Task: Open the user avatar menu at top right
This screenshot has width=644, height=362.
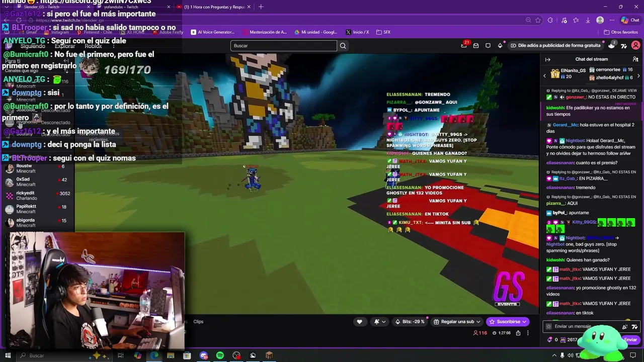Action: [636, 46]
